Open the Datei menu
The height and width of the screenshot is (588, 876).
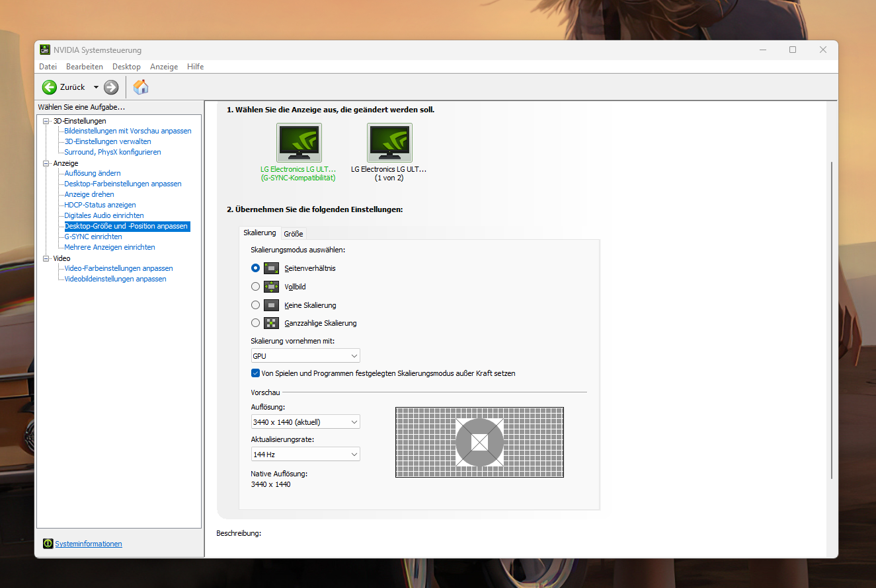[48, 67]
